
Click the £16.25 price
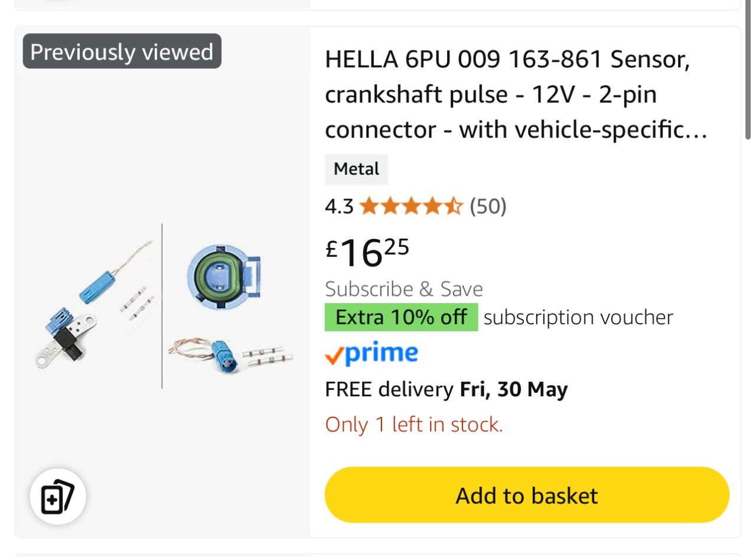point(367,252)
